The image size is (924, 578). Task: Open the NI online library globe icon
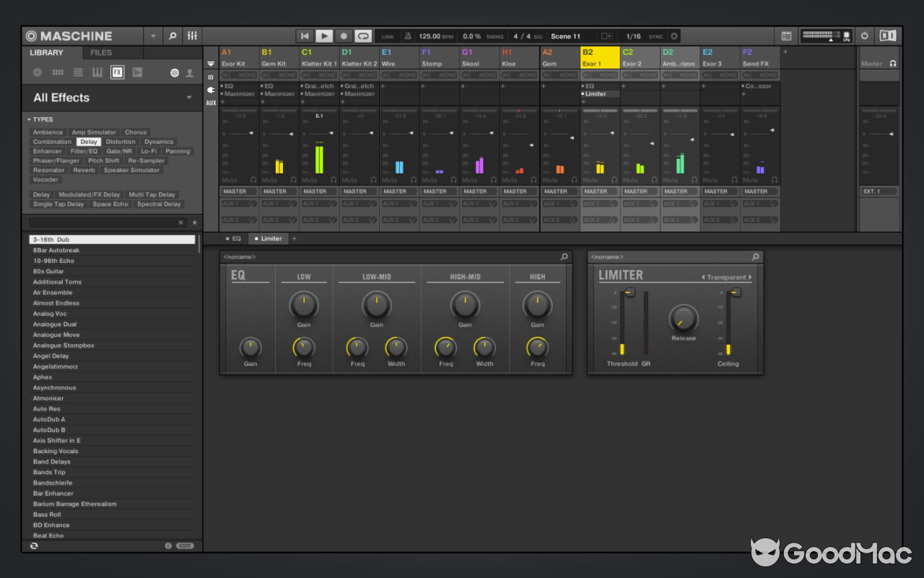[x=174, y=72]
